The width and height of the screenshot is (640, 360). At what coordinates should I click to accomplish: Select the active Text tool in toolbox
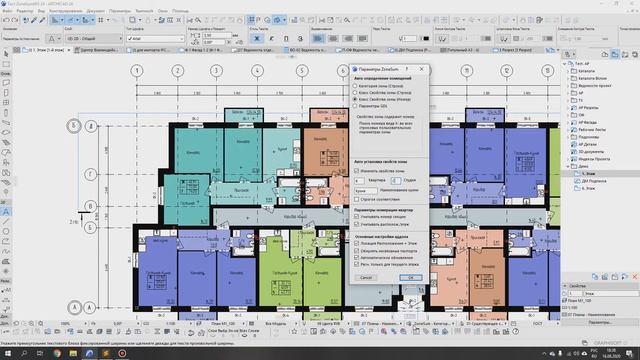tap(6, 211)
